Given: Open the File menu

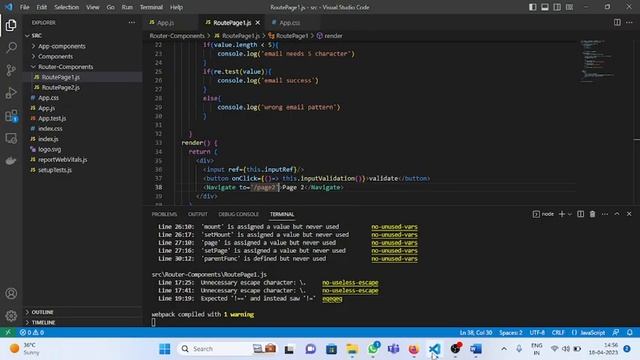Looking at the screenshot, I should pyautogui.click(x=24, y=7).
